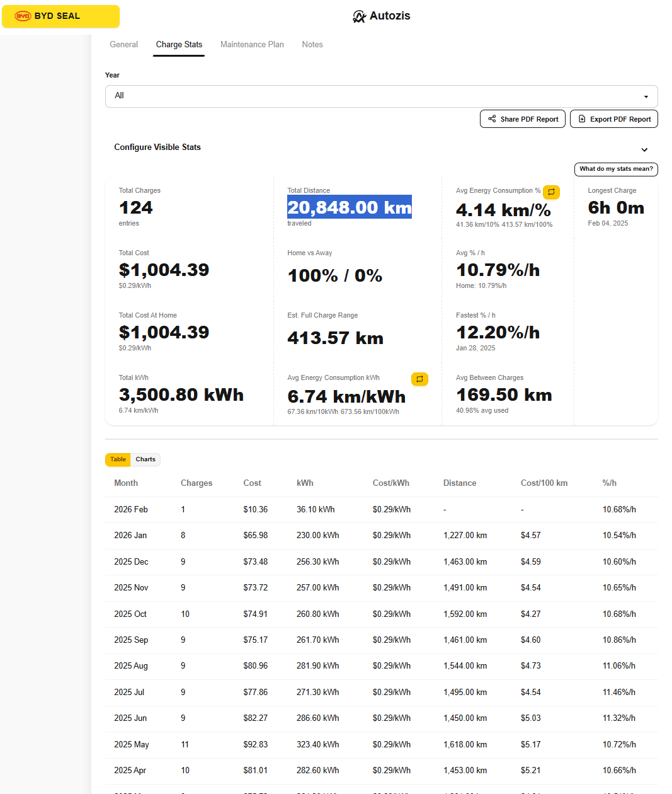The width and height of the screenshot is (672, 794).
Task: Switch to Table view
Action: (x=118, y=459)
